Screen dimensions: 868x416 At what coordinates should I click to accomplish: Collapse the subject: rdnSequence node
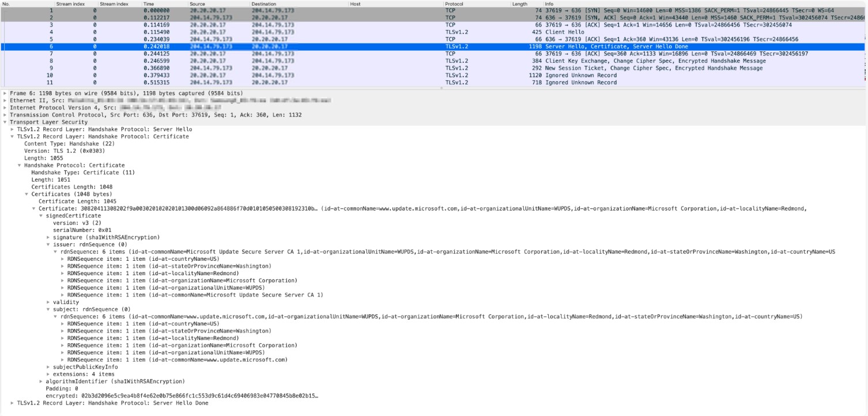48,309
